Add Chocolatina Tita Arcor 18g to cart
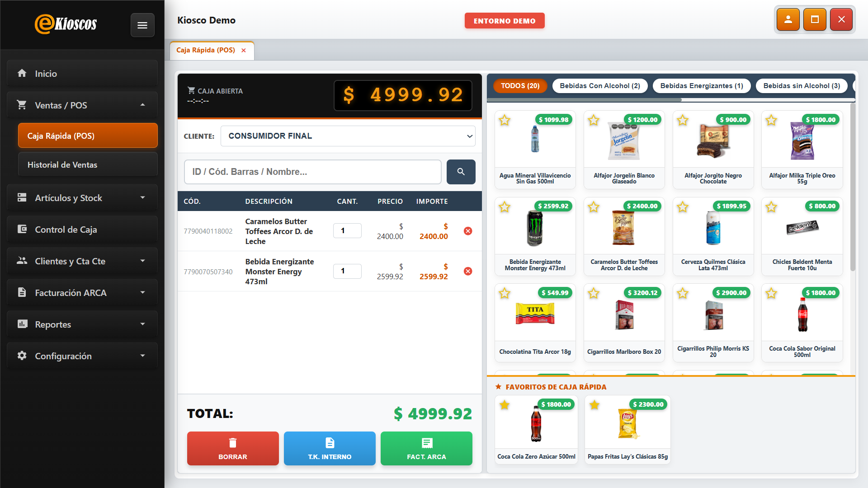Image resolution: width=868 pixels, height=488 pixels. point(535,323)
